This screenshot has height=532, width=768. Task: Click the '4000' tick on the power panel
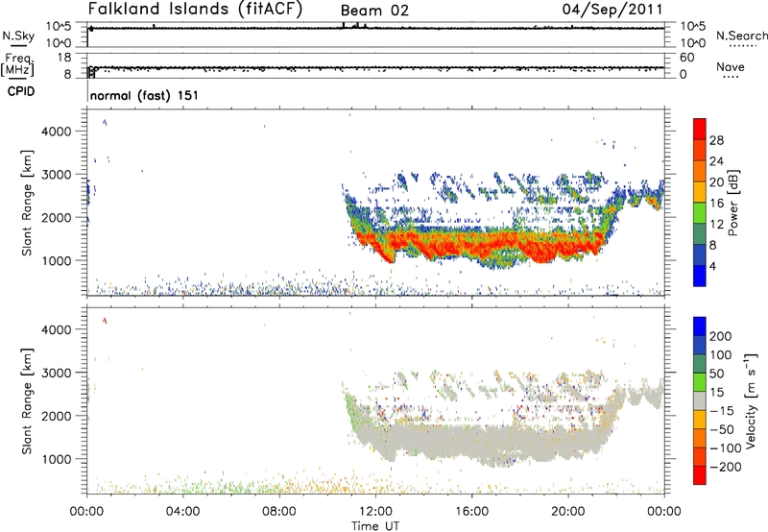coord(56,132)
